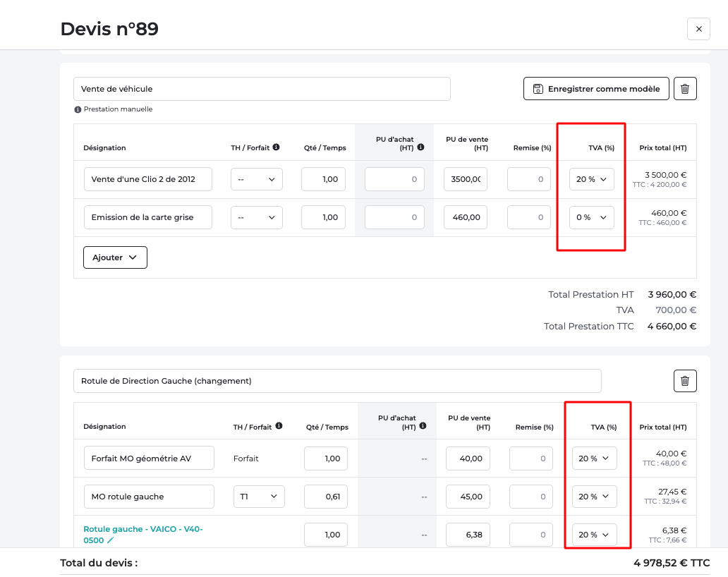Image resolution: width=728 pixels, height=577 pixels.
Task: Open TVA dropdown for carte grise line
Action: 591,217
